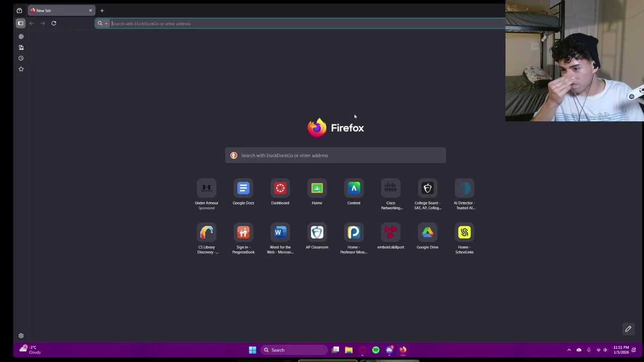The height and width of the screenshot is (362, 644).
Task: Open Spotify from taskbar
Action: coord(376,350)
